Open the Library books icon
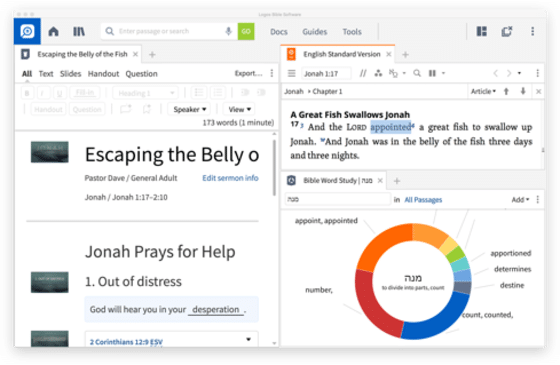 79,31
